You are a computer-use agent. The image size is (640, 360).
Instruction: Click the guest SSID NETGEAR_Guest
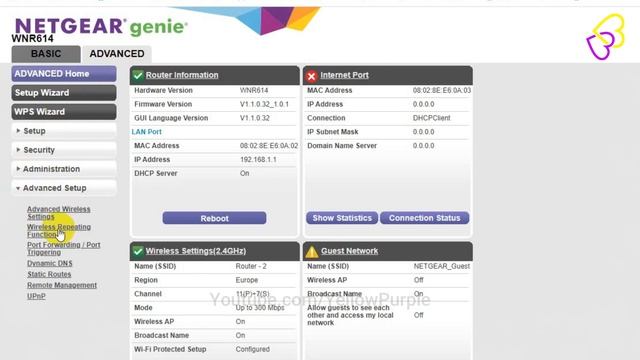(442, 266)
